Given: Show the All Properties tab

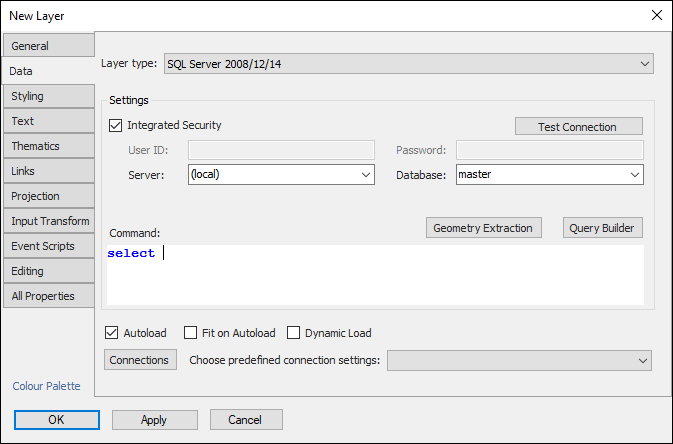Looking at the screenshot, I should [48, 296].
